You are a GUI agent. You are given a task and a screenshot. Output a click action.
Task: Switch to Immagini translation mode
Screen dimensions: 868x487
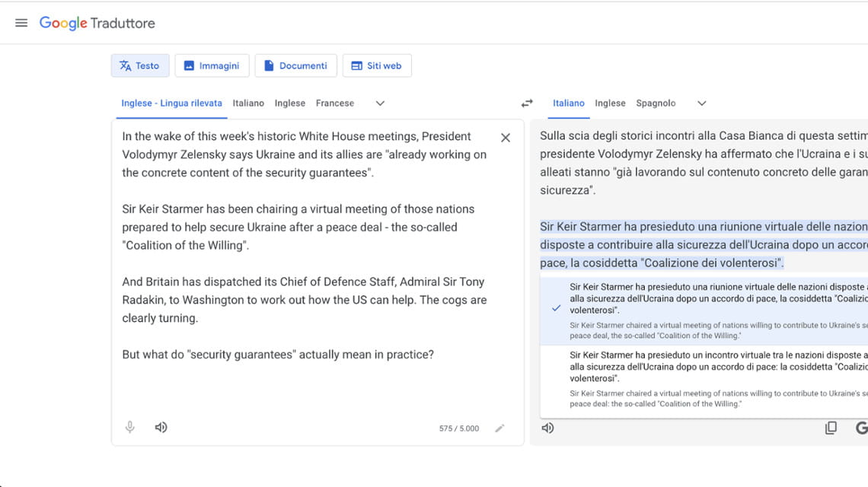pos(212,65)
